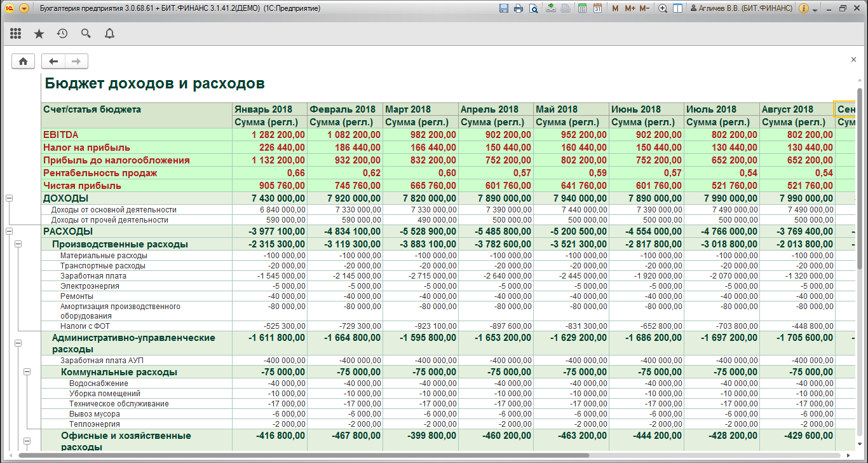
Task: Open the calendar tool
Action: (x=597, y=9)
